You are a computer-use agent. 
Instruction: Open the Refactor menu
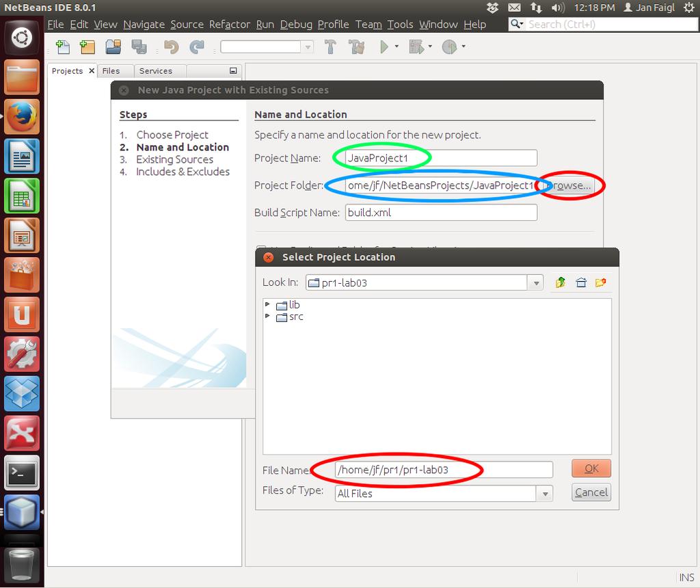(230, 24)
